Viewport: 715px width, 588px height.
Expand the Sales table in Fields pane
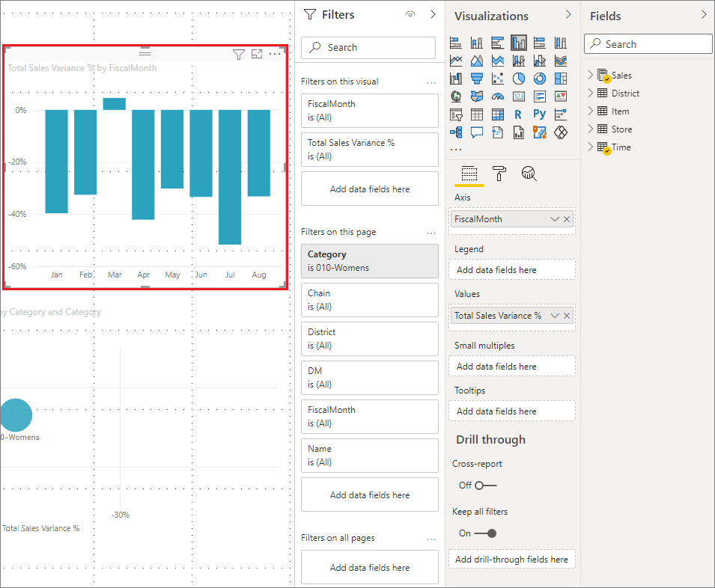592,75
